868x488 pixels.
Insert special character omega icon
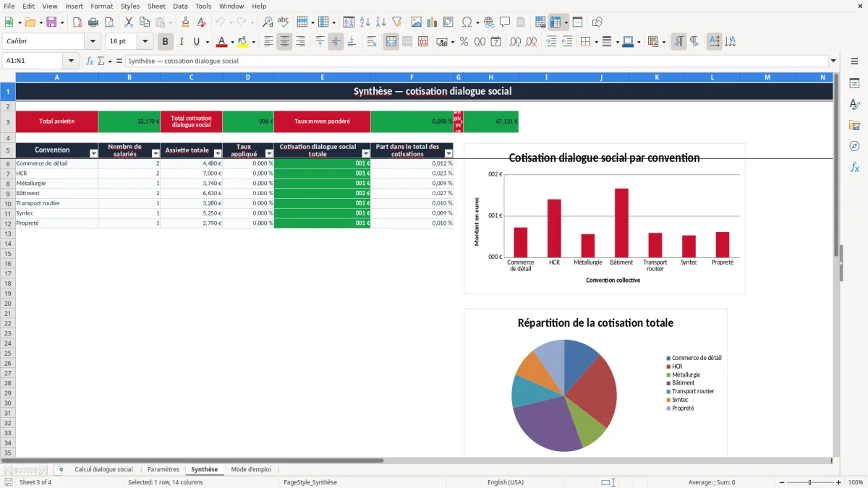click(467, 22)
